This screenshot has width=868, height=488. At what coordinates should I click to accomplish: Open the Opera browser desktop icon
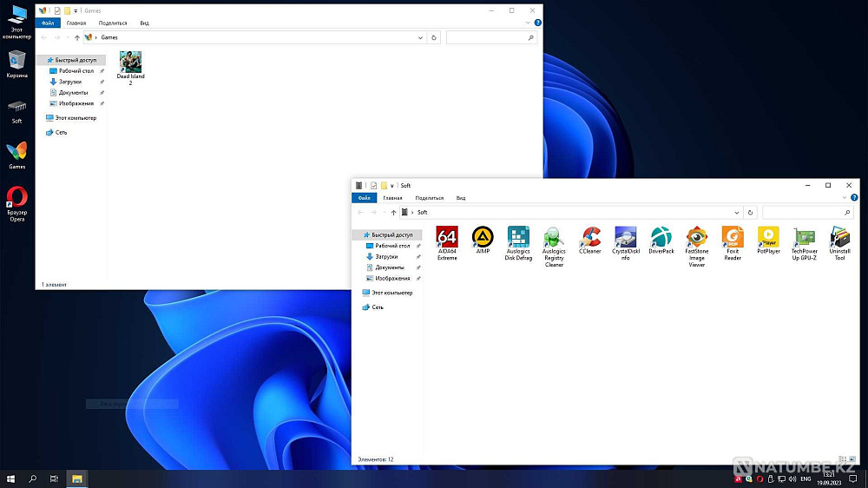[17, 204]
